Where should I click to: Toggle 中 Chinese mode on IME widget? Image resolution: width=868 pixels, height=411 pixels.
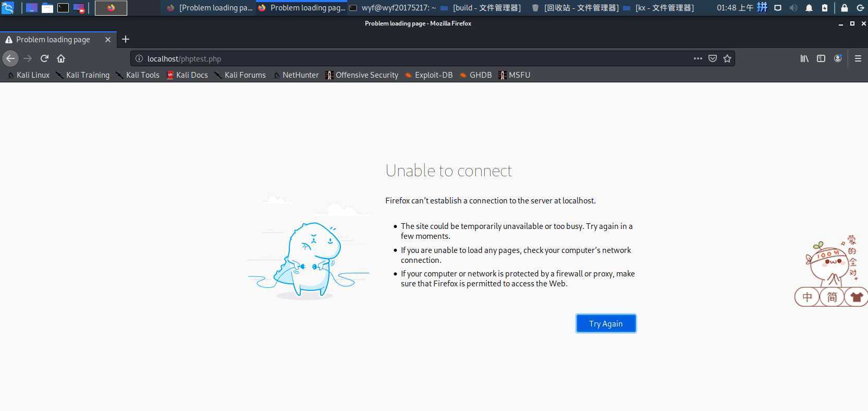807,297
